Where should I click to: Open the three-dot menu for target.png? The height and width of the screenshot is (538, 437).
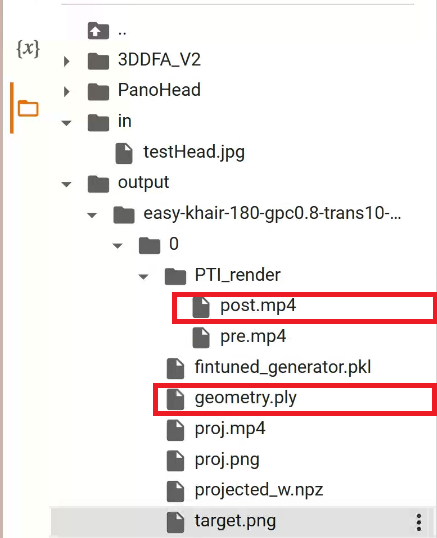(418, 522)
